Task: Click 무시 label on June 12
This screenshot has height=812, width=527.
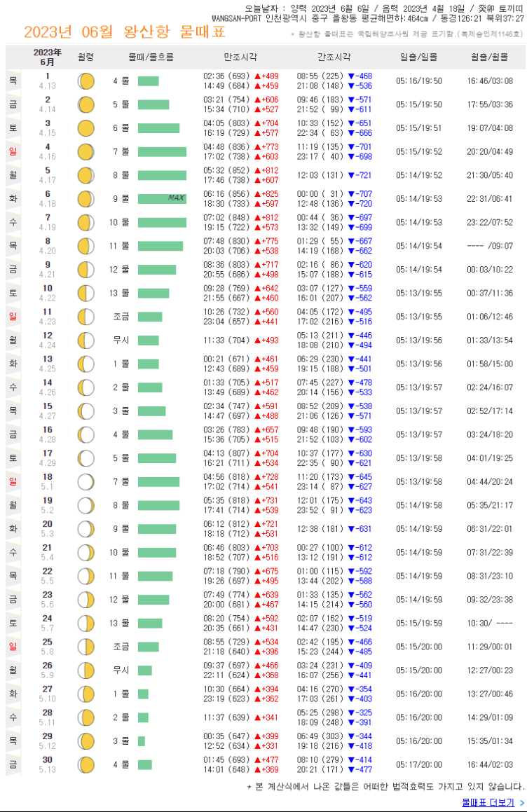Action: coord(121,340)
